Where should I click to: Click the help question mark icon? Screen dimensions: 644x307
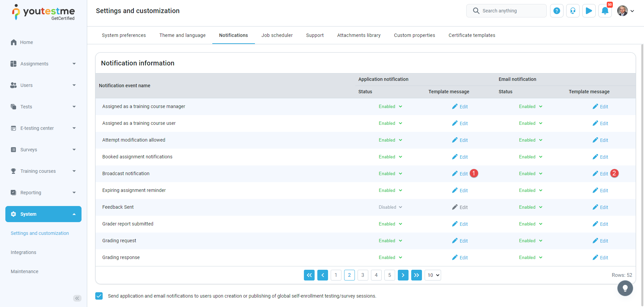coord(556,11)
